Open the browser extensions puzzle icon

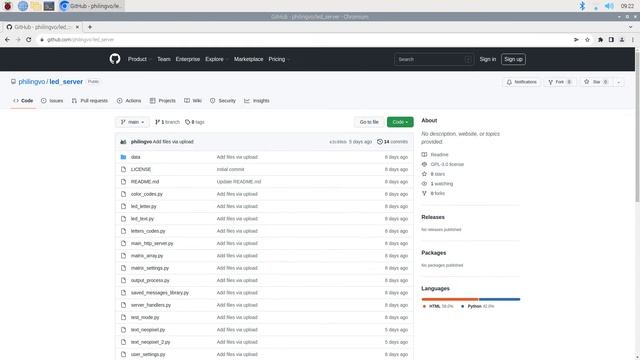600,40
